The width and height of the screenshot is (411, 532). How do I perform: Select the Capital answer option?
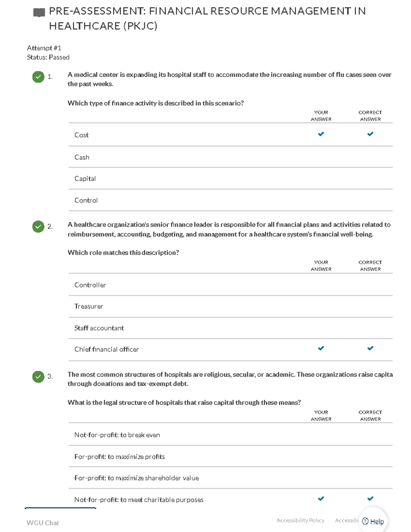pos(85,178)
